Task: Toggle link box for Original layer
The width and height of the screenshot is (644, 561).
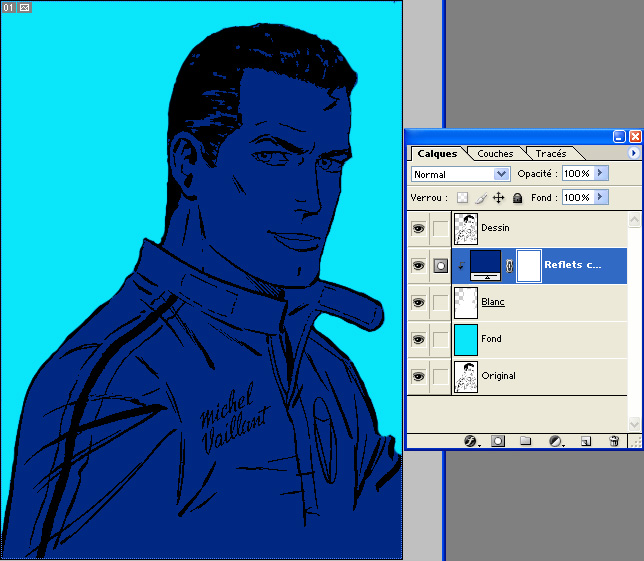Action: [x=441, y=377]
